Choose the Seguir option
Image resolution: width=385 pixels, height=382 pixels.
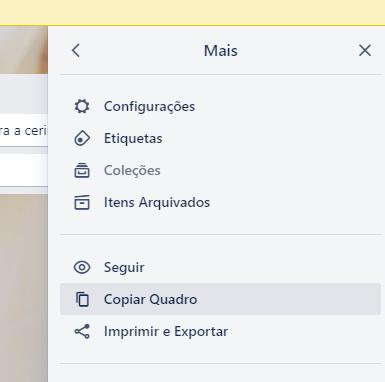(220, 267)
